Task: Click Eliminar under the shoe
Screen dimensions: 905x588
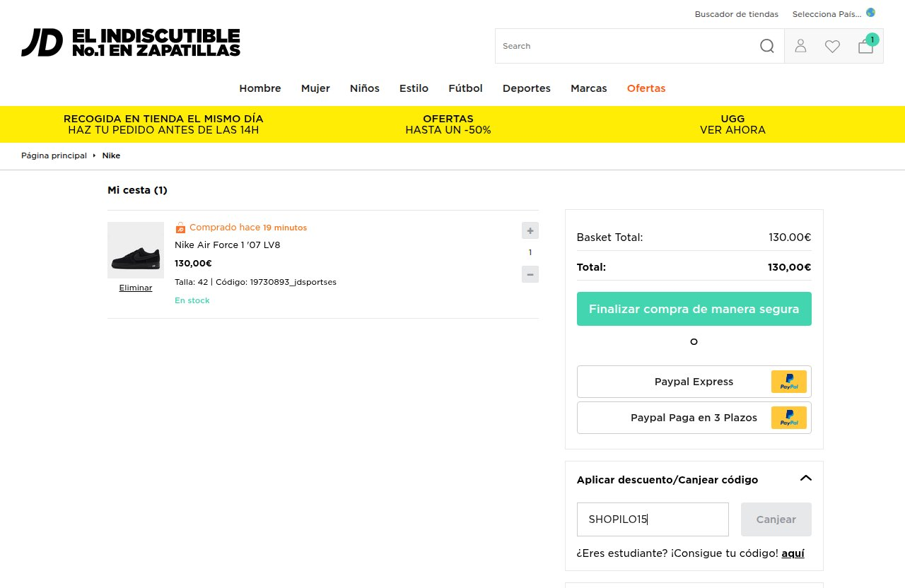Action: 136,288
